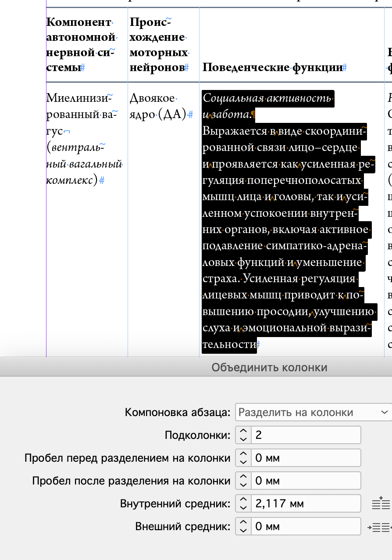Click the Подколонки stepper arrows
This screenshot has width=392, height=560.
(x=243, y=435)
